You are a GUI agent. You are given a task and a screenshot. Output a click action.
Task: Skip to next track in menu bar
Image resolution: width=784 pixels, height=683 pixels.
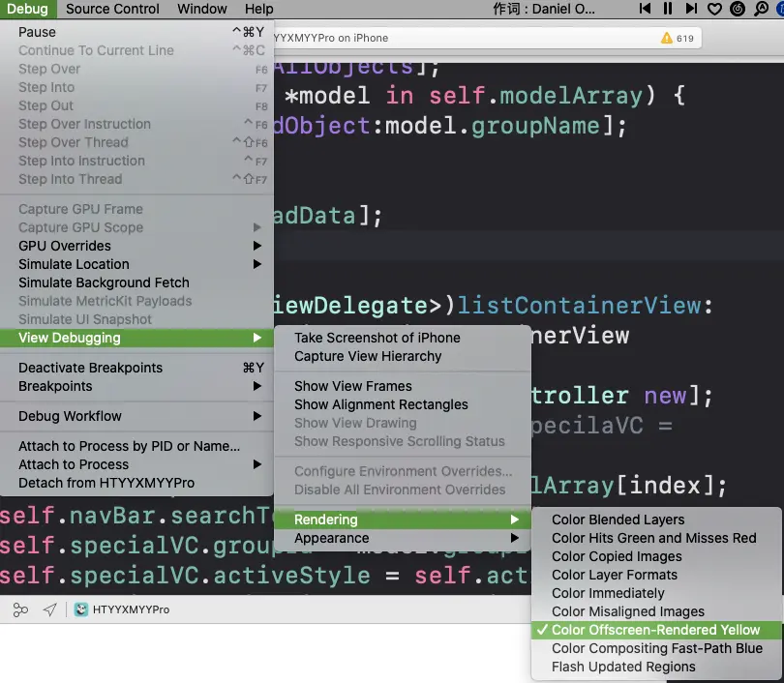tap(691, 9)
